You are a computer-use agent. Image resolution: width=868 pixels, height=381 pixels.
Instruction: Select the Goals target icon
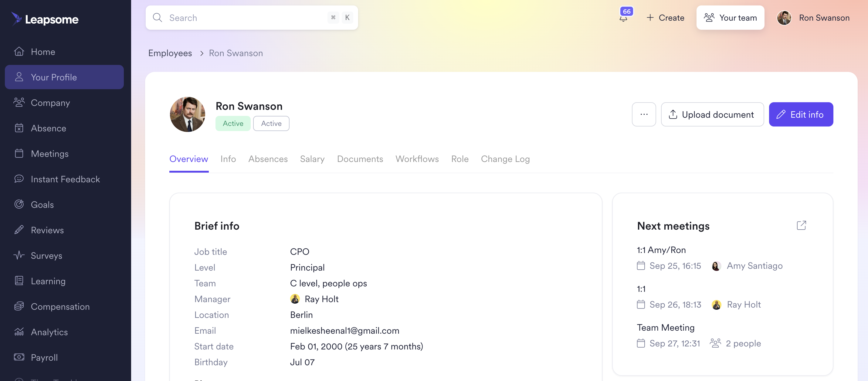(x=19, y=204)
